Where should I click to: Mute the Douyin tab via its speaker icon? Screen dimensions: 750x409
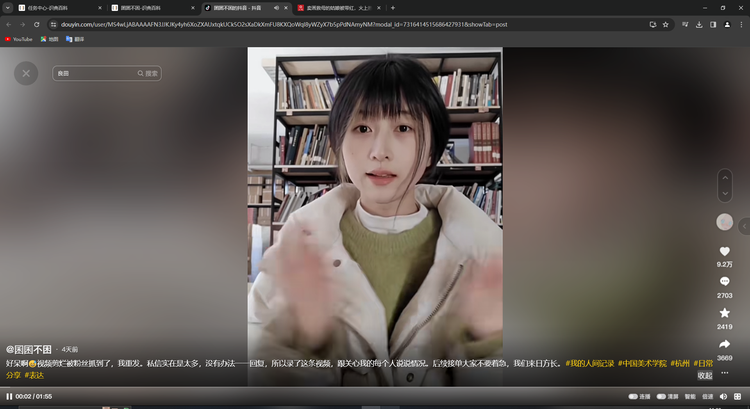pos(276,8)
